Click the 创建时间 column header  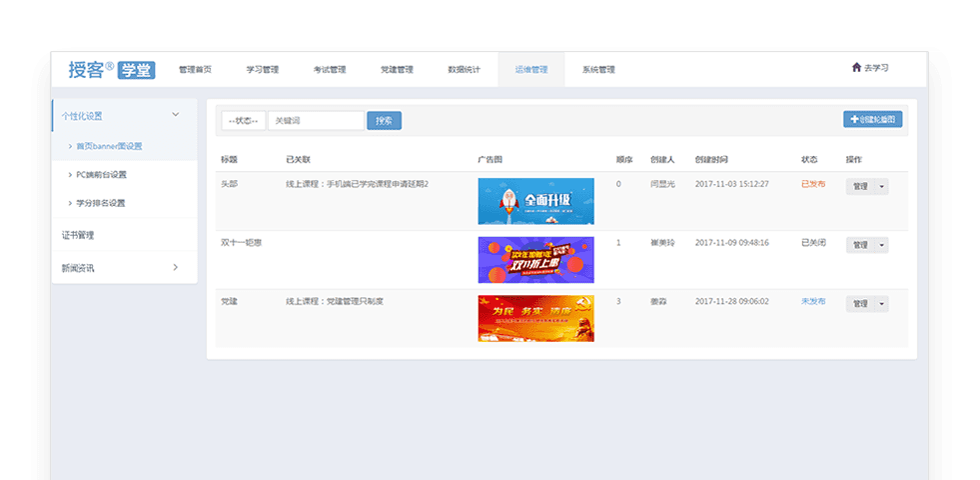click(711, 160)
